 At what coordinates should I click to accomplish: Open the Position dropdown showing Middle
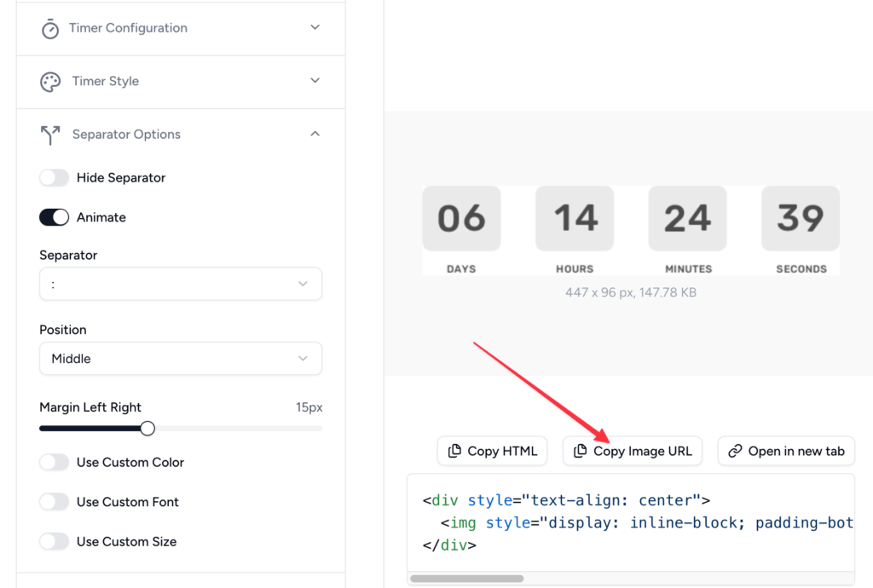pos(180,358)
